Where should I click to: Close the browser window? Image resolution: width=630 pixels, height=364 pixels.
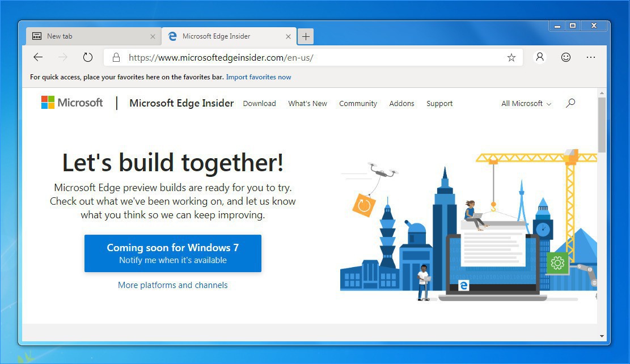[x=594, y=26]
